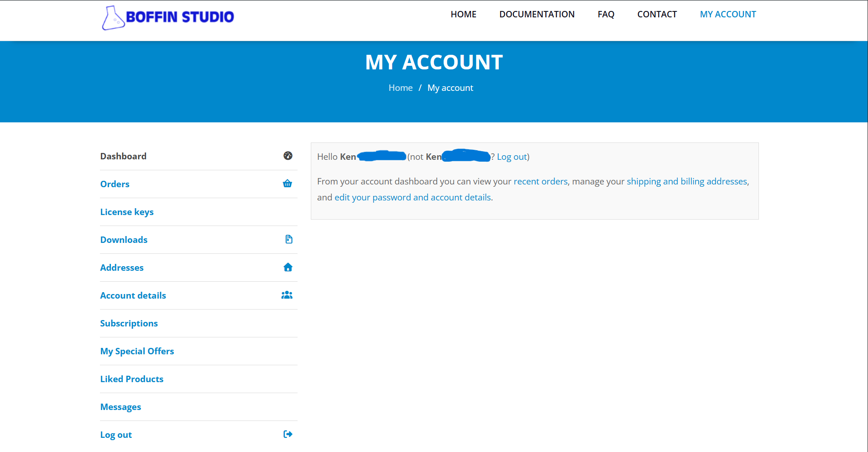This screenshot has height=452, width=868.
Task: Open the HOME menu item
Action: click(x=463, y=14)
